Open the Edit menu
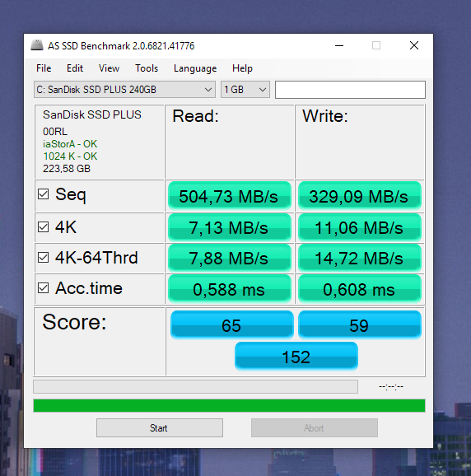Viewport: 471px width, 476px height. 75,68
